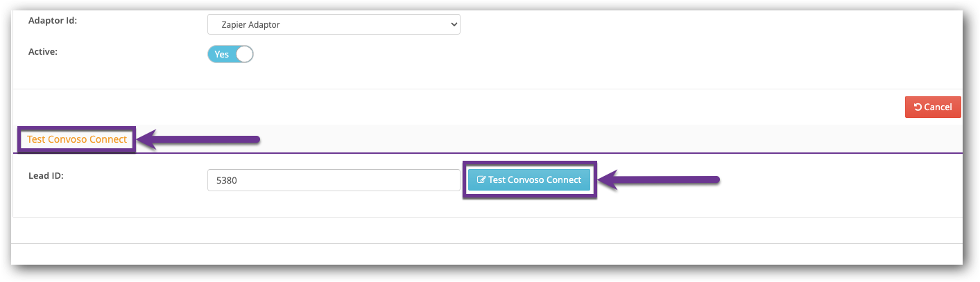Click the value 5380 in Lead ID box
980x282 pixels.
(x=226, y=180)
